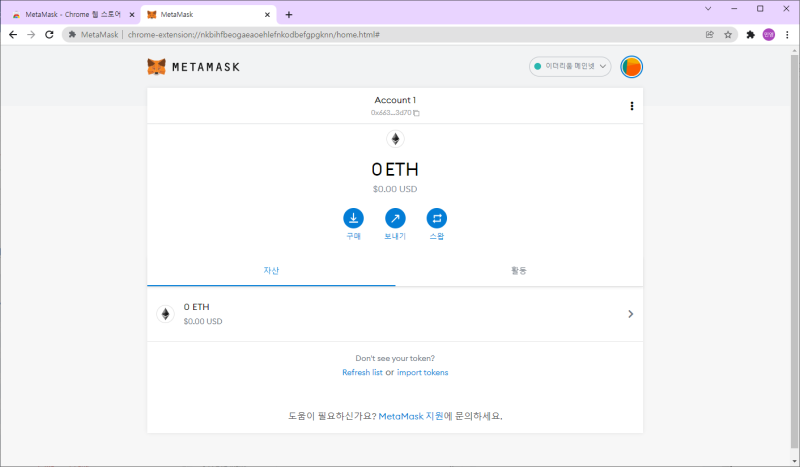Close the MetaMask home tab
This screenshot has width=800, height=467.
[x=267, y=15]
